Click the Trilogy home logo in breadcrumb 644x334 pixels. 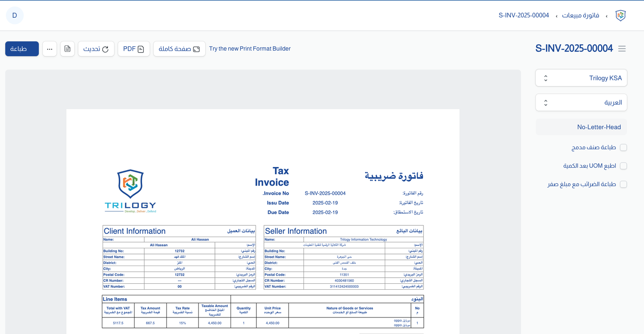click(x=620, y=16)
